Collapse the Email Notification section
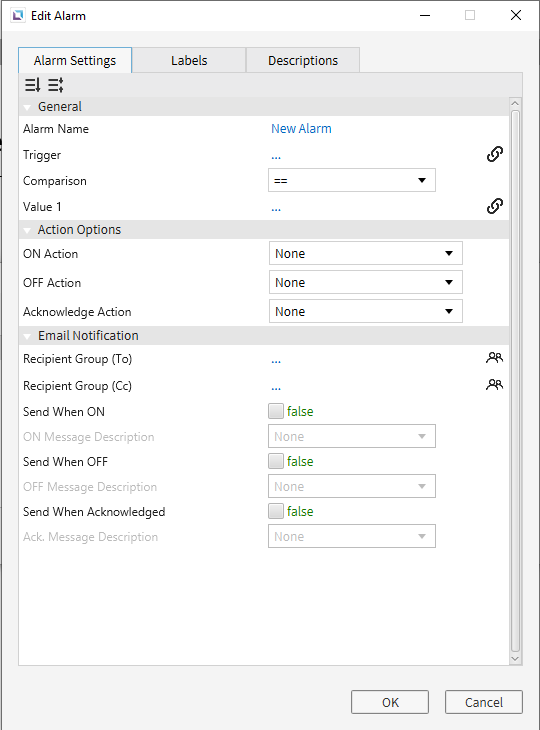 (x=27, y=336)
